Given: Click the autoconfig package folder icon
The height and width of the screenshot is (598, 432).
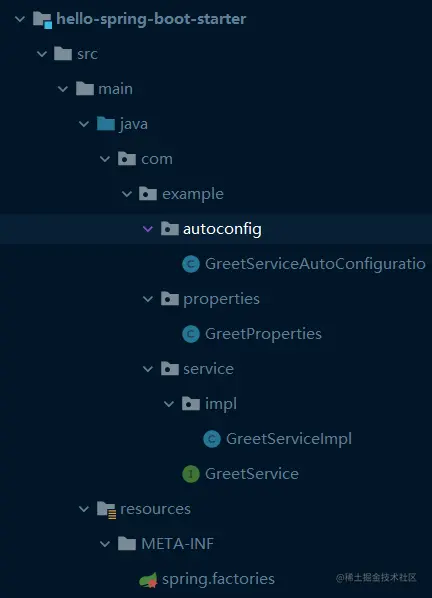Looking at the screenshot, I should [x=169, y=229].
